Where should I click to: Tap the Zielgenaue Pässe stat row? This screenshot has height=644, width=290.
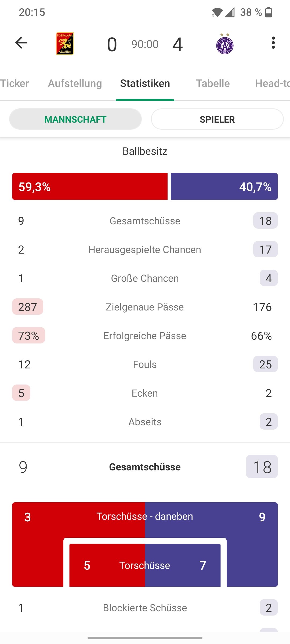coord(145,307)
